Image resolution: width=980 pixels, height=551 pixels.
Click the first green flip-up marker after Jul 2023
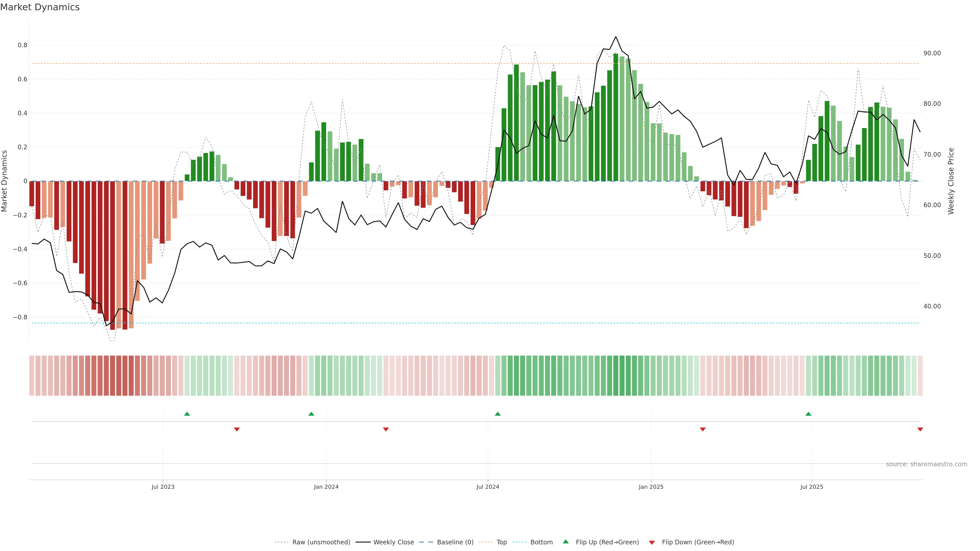tap(187, 414)
